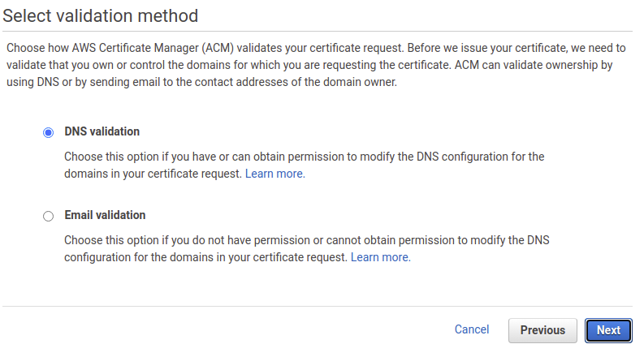Image resolution: width=644 pixels, height=357 pixels.
Task: Cancel the certificate request
Action: tap(472, 329)
